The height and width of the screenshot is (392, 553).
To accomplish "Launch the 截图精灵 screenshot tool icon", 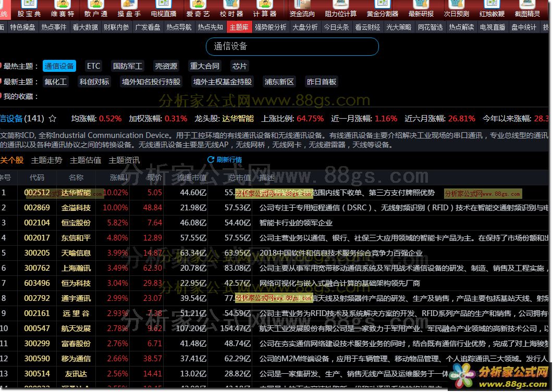I will tap(527, 9).
